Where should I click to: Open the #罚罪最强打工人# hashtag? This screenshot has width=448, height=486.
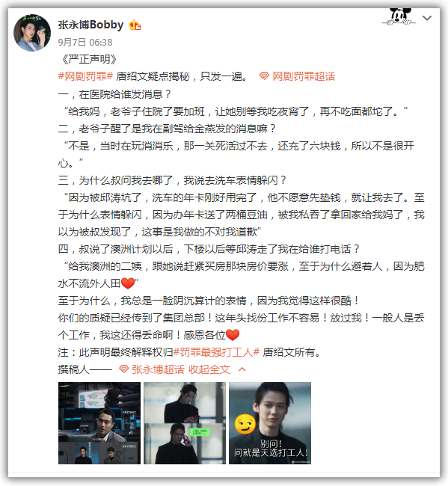click(x=216, y=352)
